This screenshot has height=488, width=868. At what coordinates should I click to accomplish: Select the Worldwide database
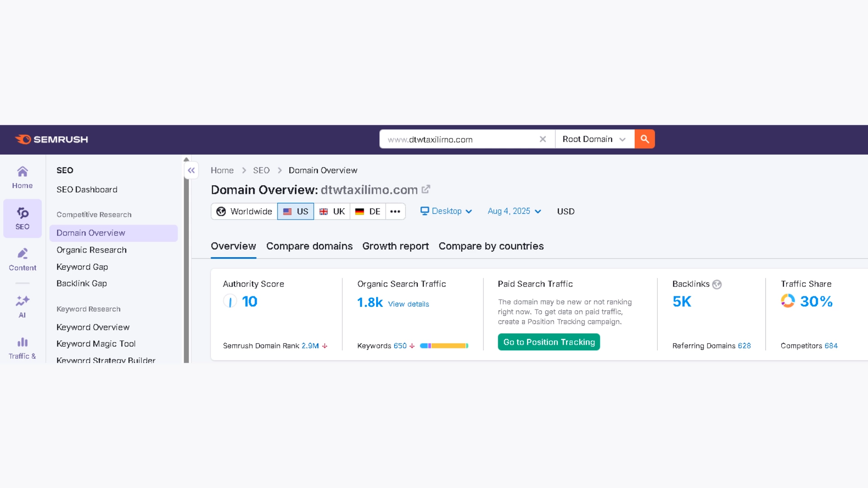pyautogui.click(x=244, y=211)
